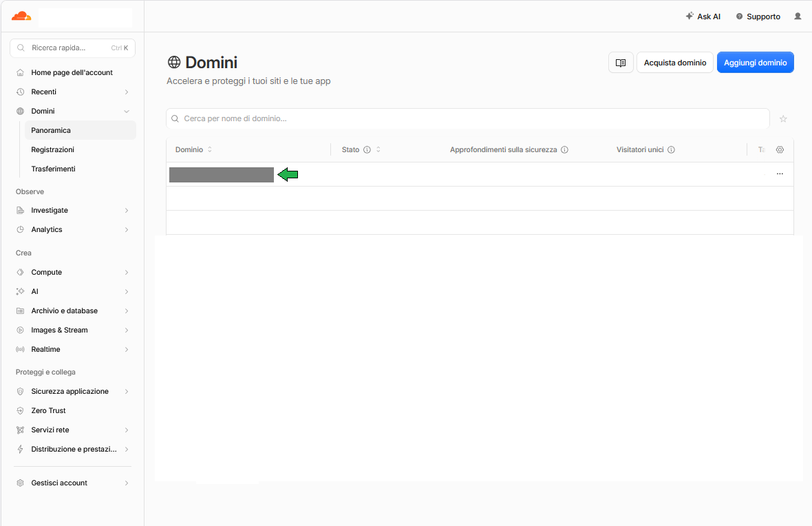The height and width of the screenshot is (526, 812).
Task: Expand the Compute menu
Action: point(127,272)
